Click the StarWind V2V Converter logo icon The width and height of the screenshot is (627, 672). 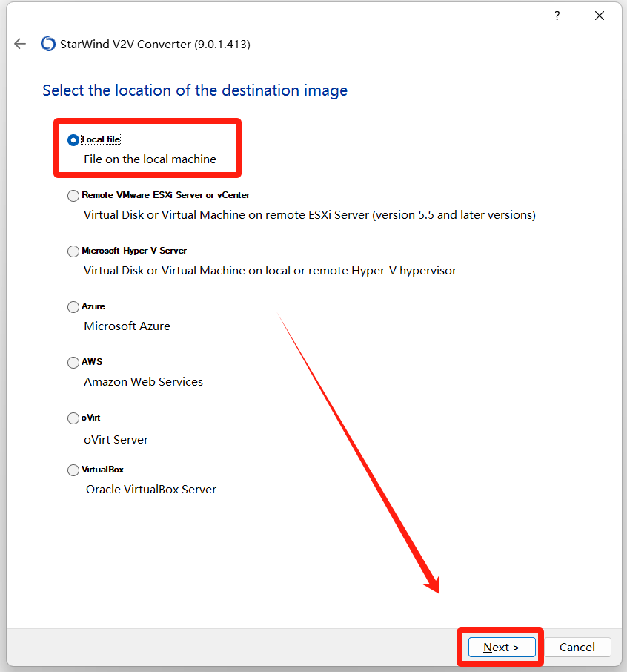click(48, 45)
